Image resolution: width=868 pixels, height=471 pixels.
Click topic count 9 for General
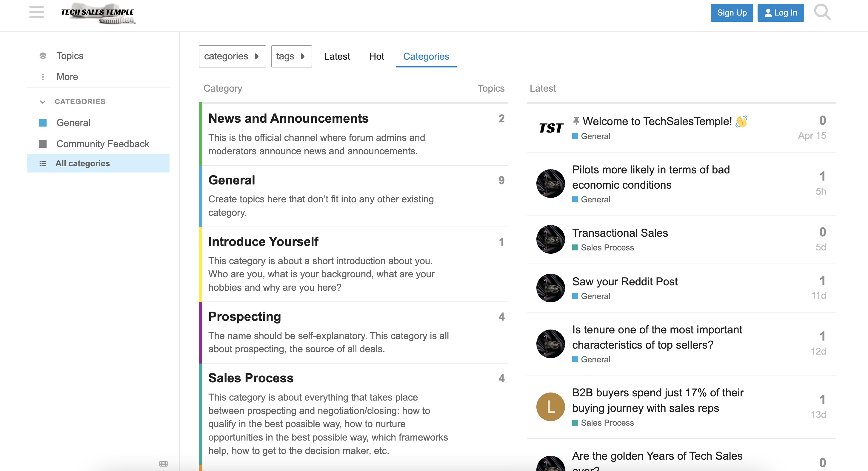(x=501, y=180)
